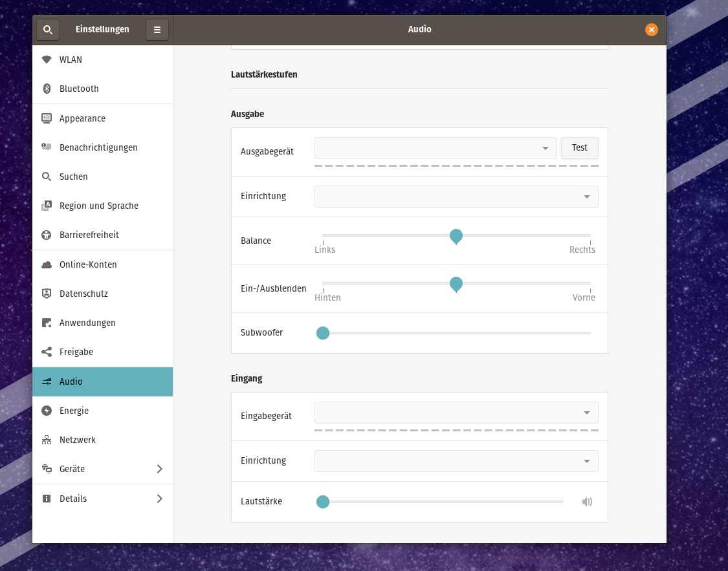Click the Subwoofer slider handle

coord(323,333)
